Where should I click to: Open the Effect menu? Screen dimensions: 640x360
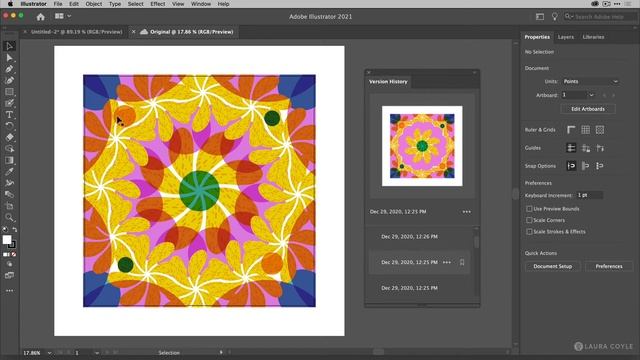[x=158, y=4]
